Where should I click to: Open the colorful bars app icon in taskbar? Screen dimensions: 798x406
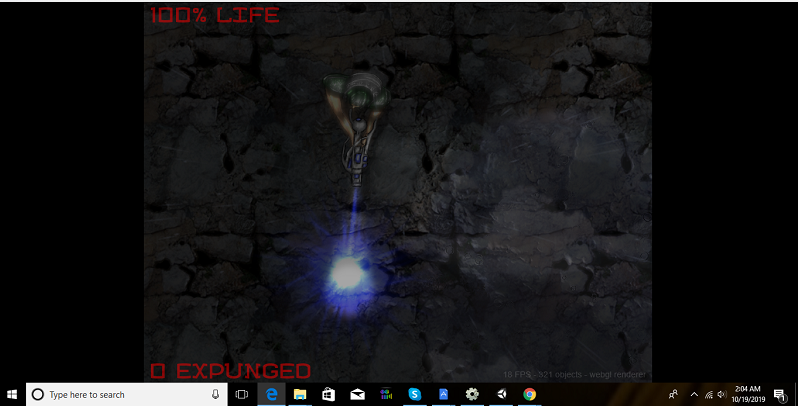point(386,394)
